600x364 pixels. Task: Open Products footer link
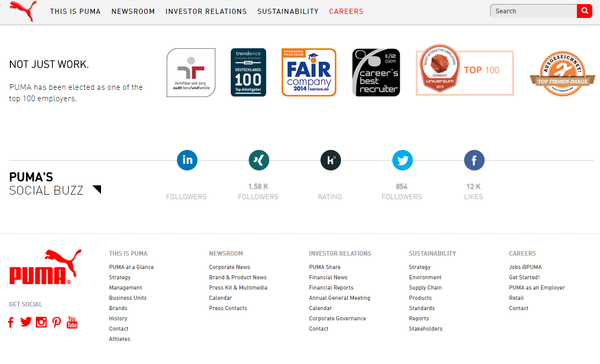420,298
